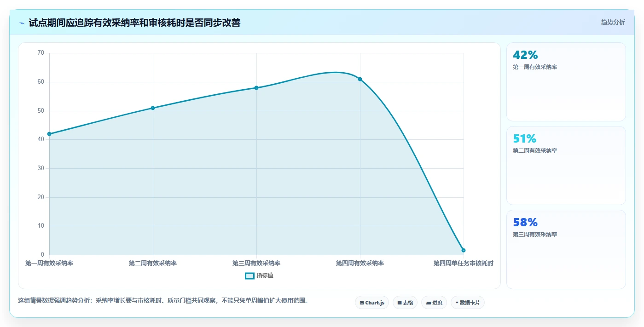644x327 pixels.
Task: Click the y-axis value 40
Action: 41,139
